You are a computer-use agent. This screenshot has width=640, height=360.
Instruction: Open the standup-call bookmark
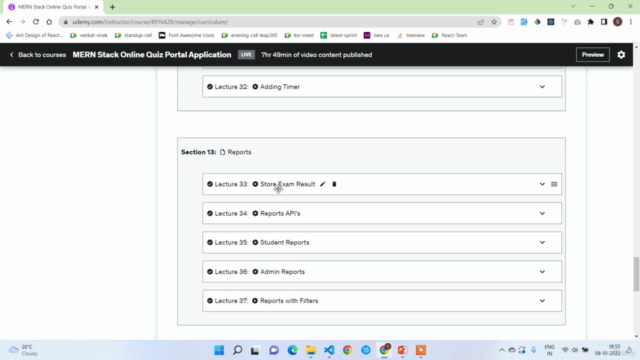tap(133, 36)
